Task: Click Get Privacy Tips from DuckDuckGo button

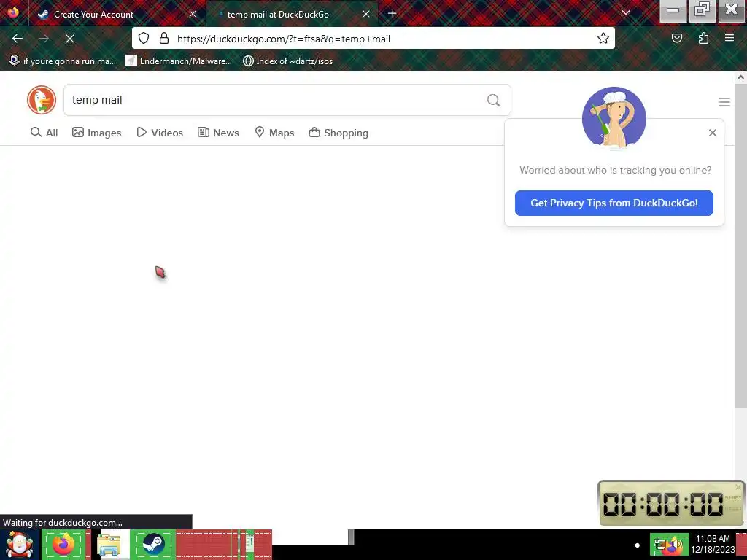Action: pyautogui.click(x=614, y=203)
